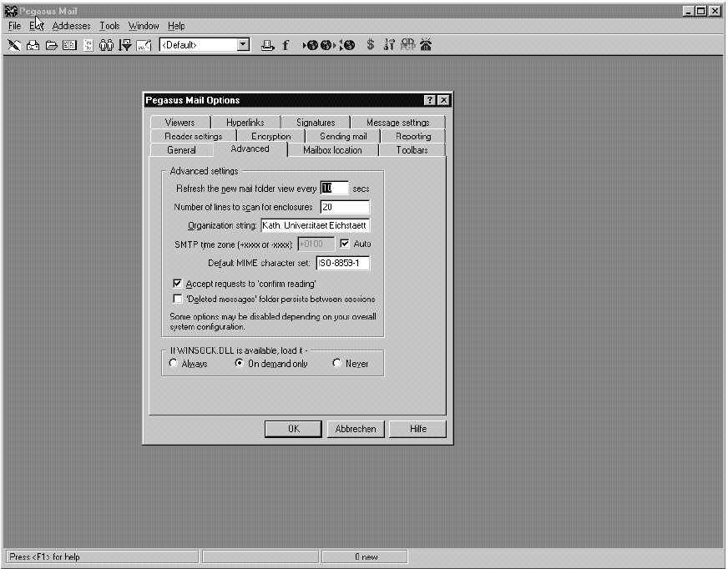This screenshot has width=728, height=569.
Task: Select the 'On demand only' radio button
Action: pyautogui.click(x=239, y=364)
